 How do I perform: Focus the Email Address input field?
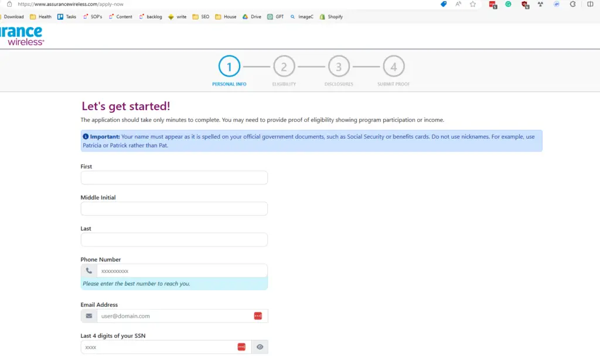coord(183,316)
